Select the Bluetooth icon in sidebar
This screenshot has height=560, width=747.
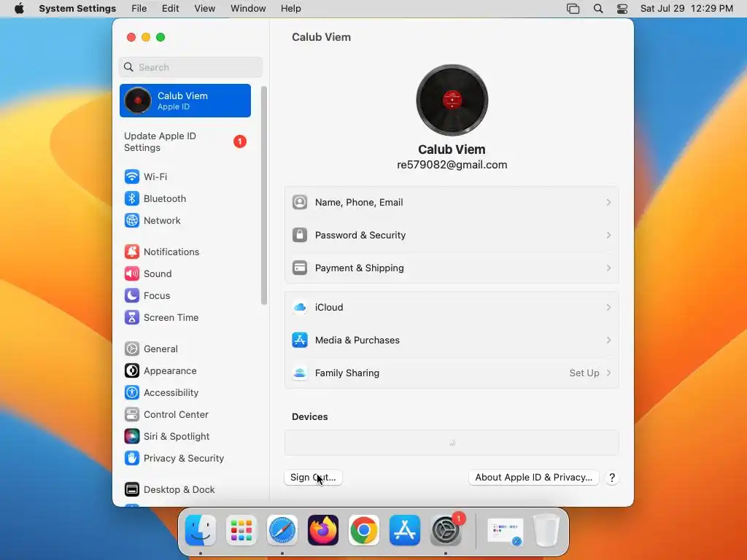pyautogui.click(x=132, y=198)
